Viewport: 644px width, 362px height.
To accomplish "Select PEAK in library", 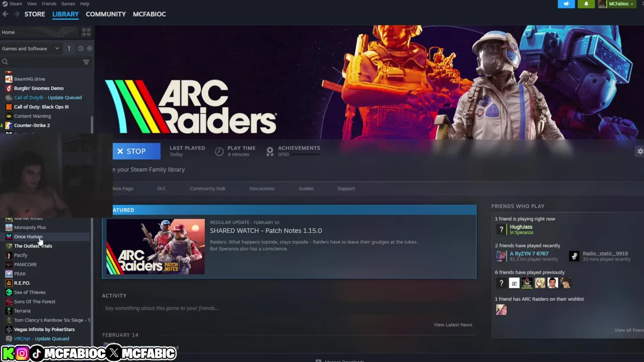I will [x=20, y=274].
